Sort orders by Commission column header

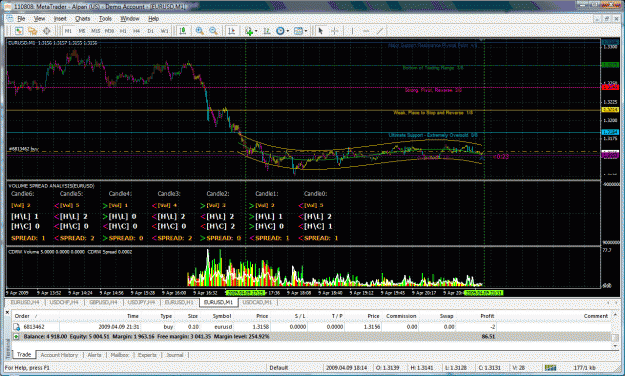[x=401, y=316]
